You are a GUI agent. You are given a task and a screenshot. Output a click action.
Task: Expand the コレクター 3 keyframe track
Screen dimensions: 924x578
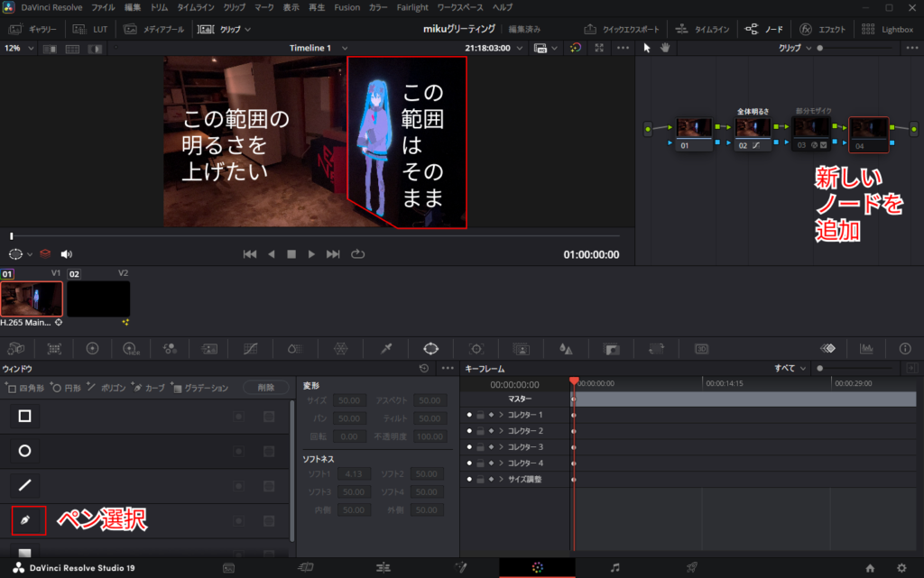(502, 447)
